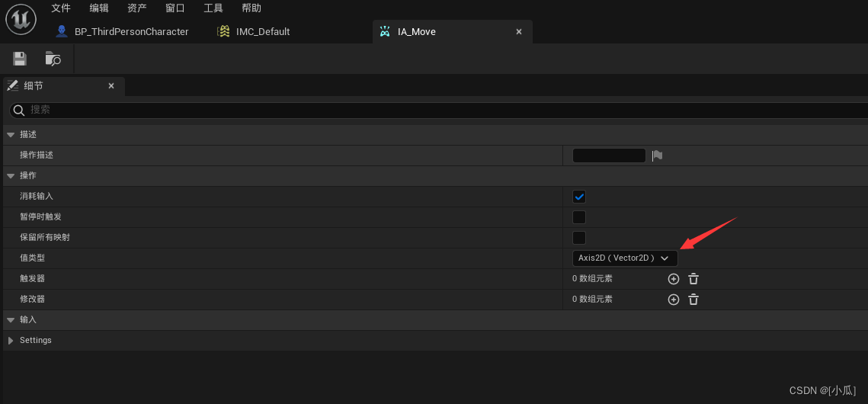The height and width of the screenshot is (404, 868).
Task: Collapse the 输入 section
Action: (x=11, y=320)
